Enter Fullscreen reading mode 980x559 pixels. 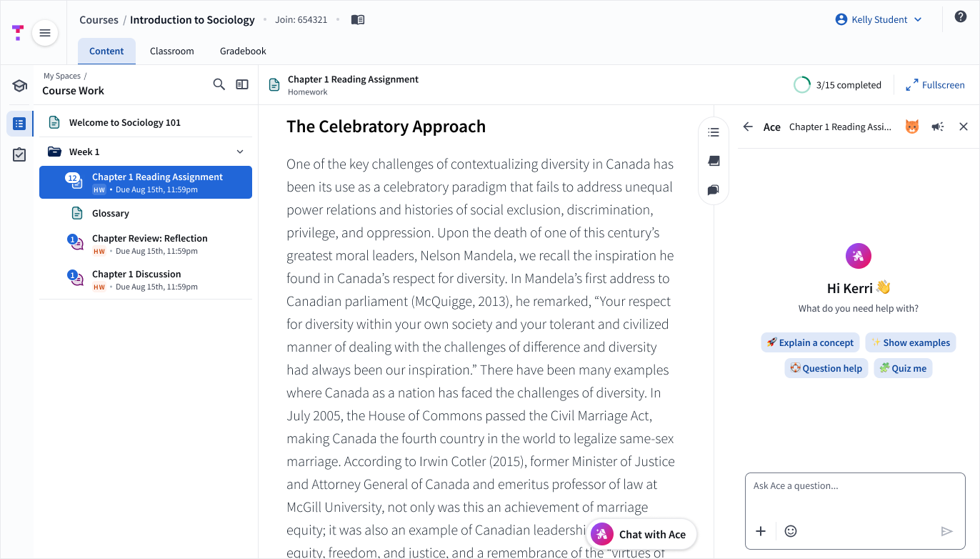pyautogui.click(x=935, y=85)
